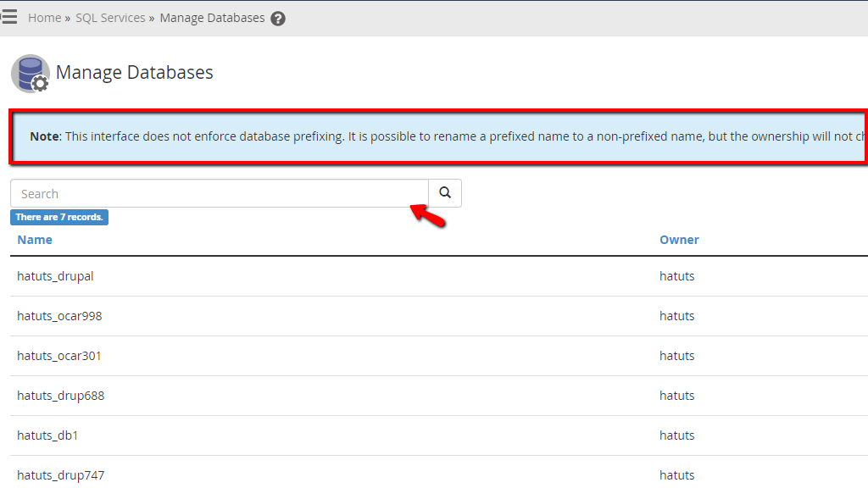The width and height of the screenshot is (868, 488).
Task: Click the Manage Databases page heading
Action: coord(135,73)
